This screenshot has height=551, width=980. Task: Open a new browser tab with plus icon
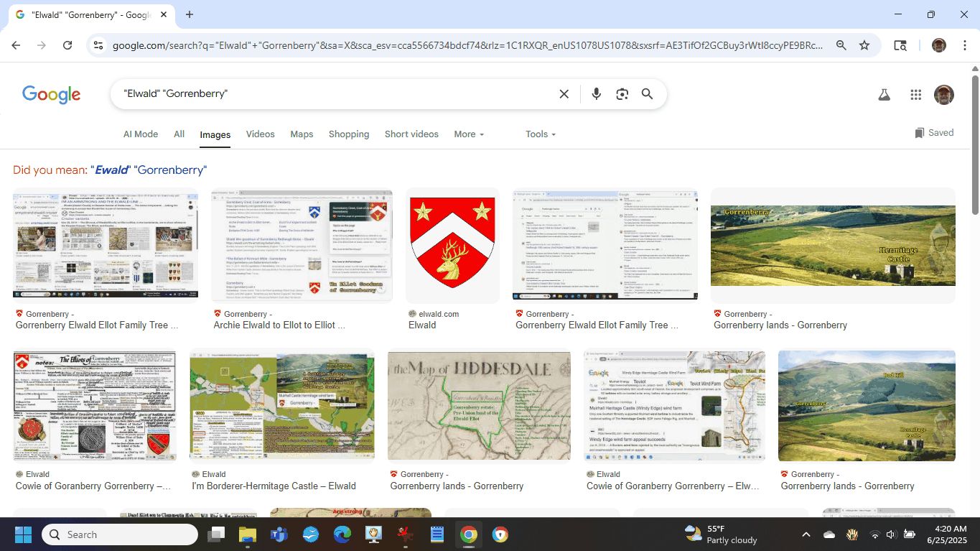pyautogui.click(x=190, y=14)
